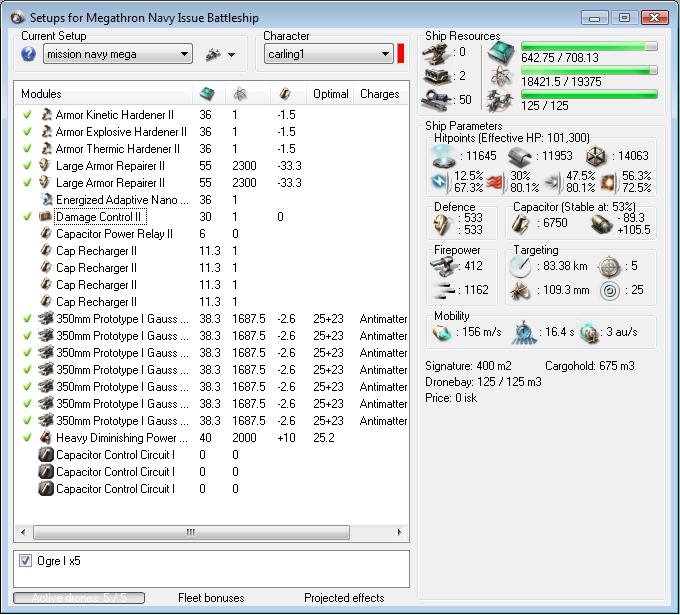Click the scrollbar left arrow in modules list
This screenshot has height=615, width=680.
tap(23, 532)
